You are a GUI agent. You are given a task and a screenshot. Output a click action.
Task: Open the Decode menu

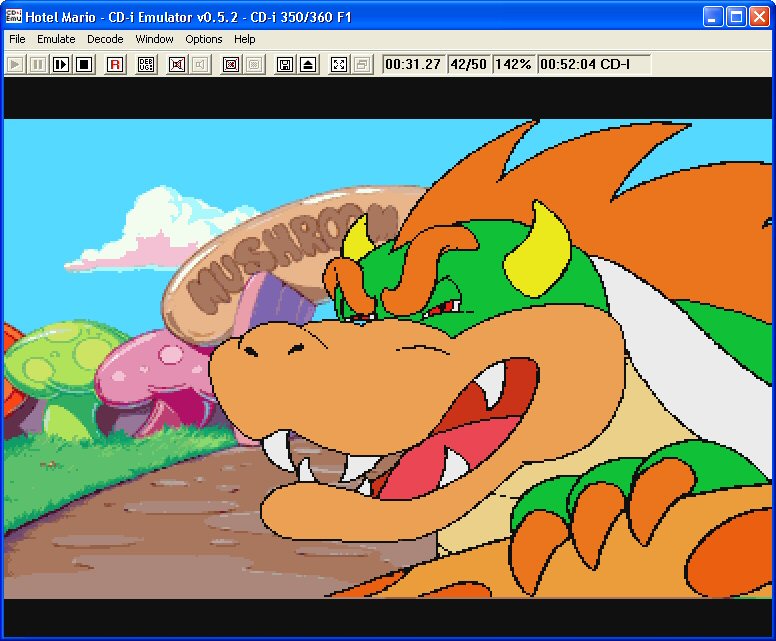tap(105, 39)
